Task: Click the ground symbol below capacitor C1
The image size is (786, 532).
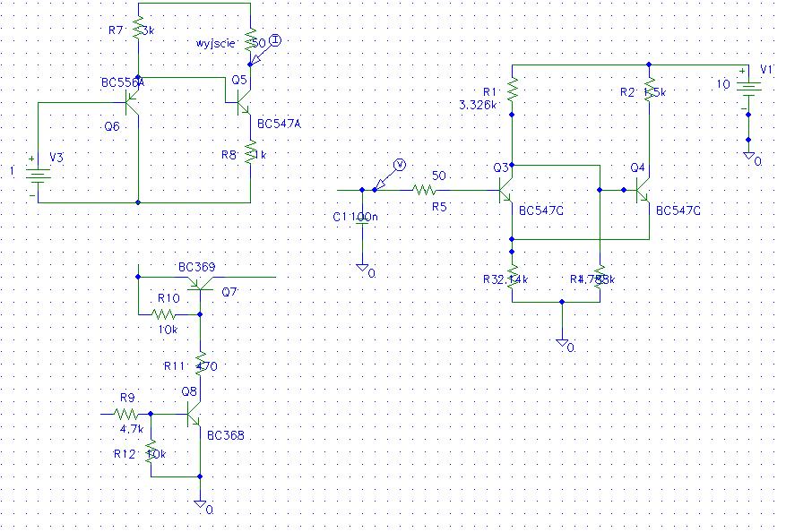Action: 362,269
